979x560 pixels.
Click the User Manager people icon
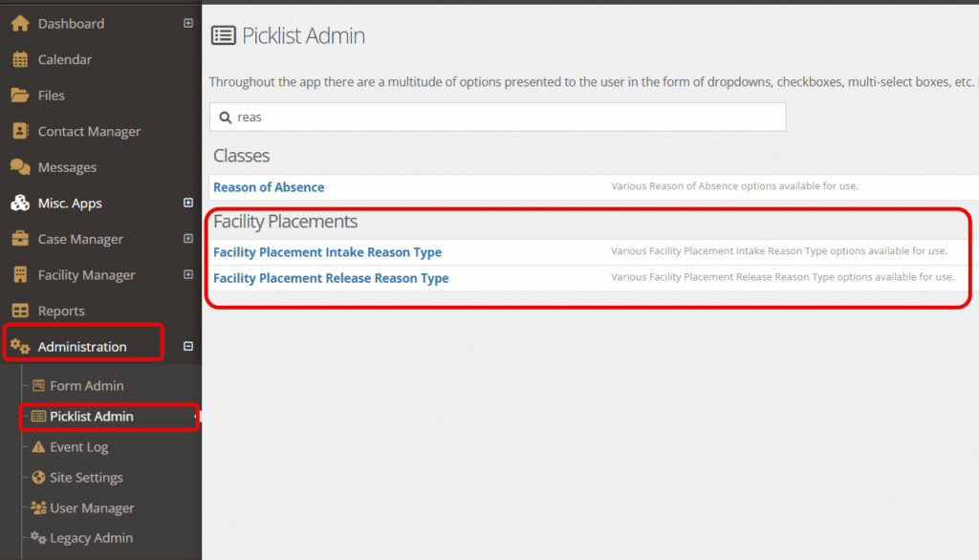click(38, 508)
